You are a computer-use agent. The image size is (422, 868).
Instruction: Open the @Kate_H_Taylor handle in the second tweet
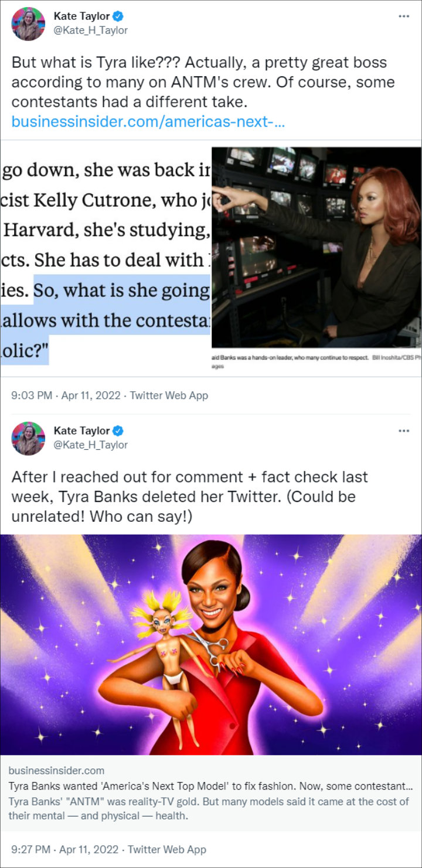[x=90, y=445]
